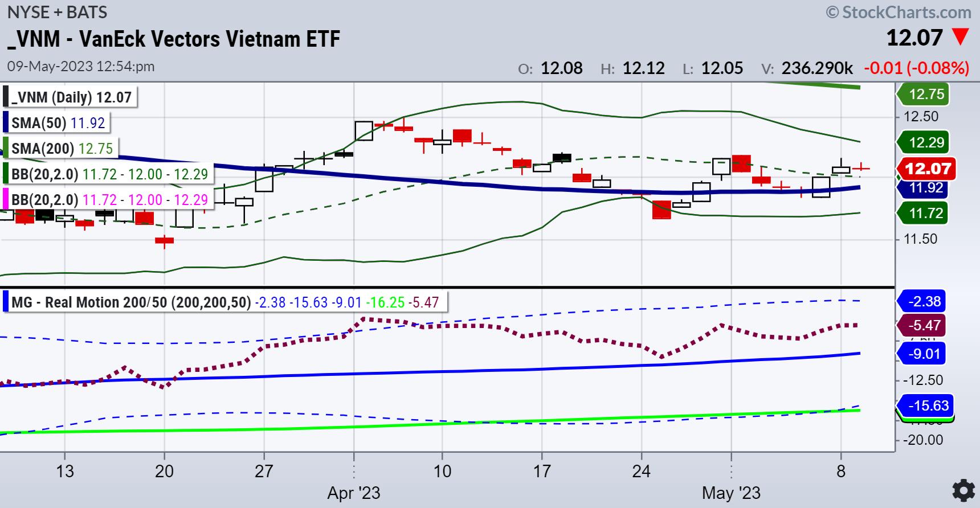
Task: Click the Apr '23 date axis label
Action: click(x=353, y=493)
